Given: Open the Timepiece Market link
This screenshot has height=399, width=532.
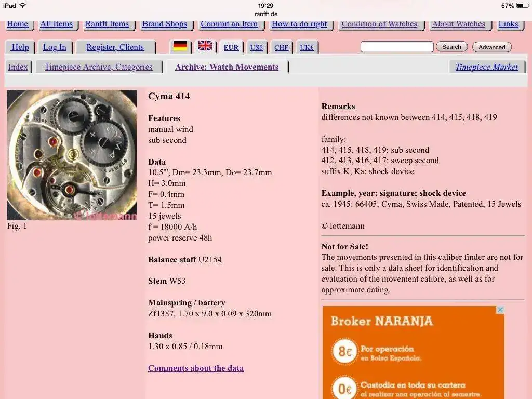Looking at the screenshot, I should (x=486, y=67).
